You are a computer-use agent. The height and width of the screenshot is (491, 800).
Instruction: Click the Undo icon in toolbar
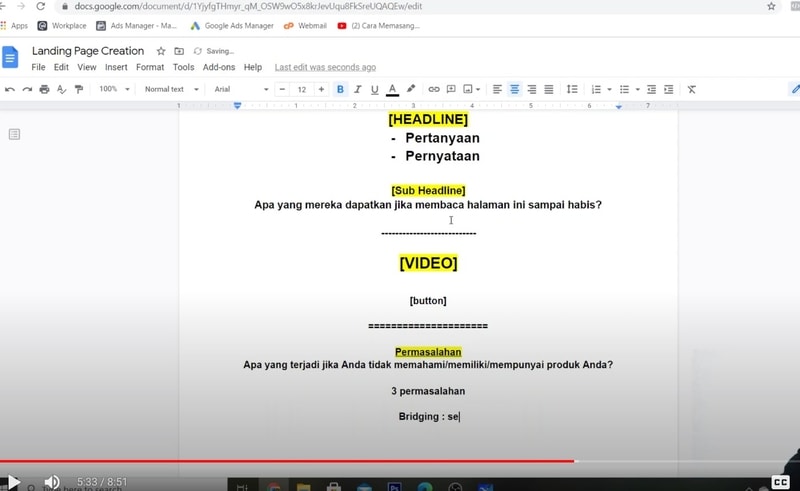click(x=10, y=90)
